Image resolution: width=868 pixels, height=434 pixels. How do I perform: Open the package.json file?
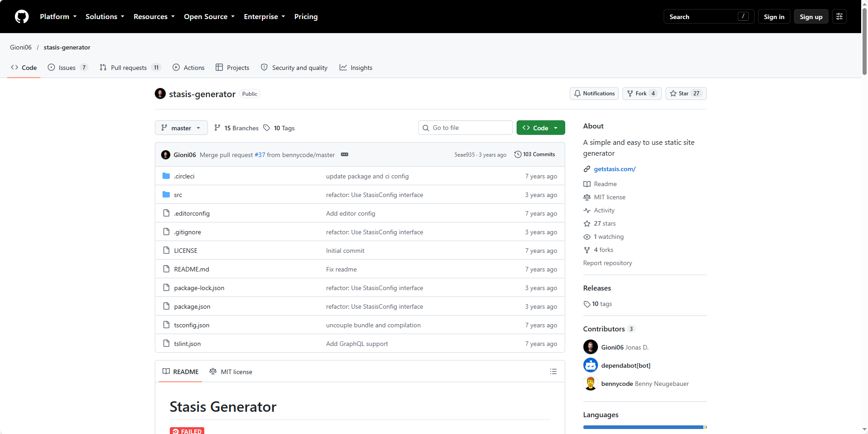coord(192,306)
